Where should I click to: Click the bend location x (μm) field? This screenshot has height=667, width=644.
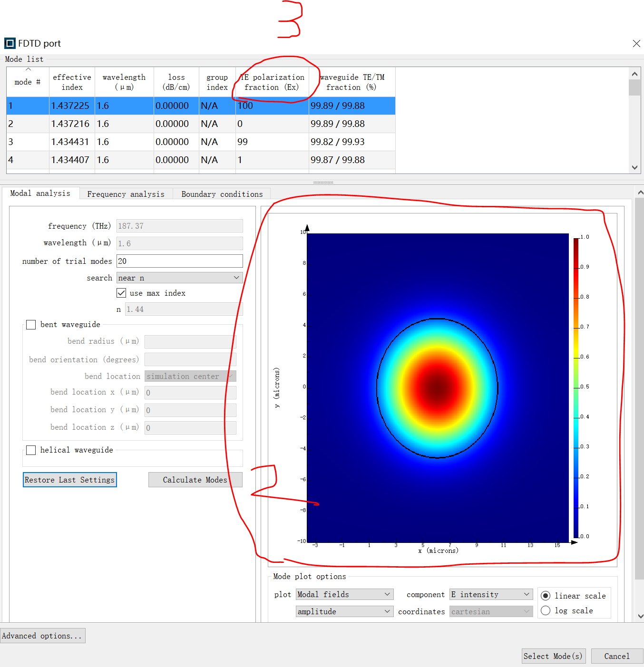190,393
